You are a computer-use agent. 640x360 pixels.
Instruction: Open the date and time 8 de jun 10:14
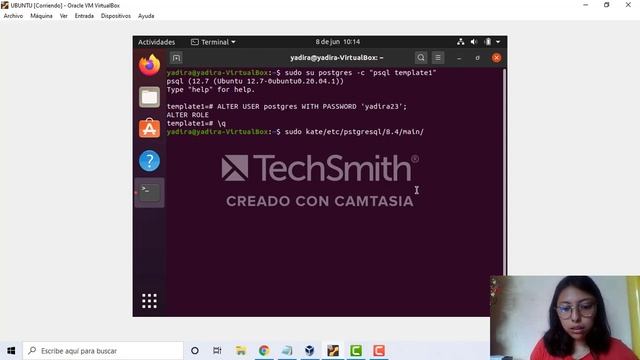pyautogui.click(x=338, y=42)
